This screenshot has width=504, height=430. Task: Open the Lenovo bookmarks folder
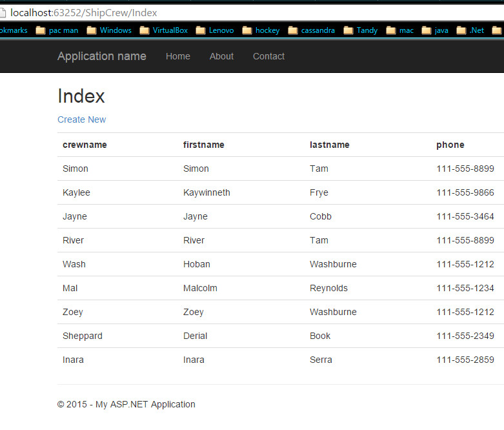click(214, 30)
